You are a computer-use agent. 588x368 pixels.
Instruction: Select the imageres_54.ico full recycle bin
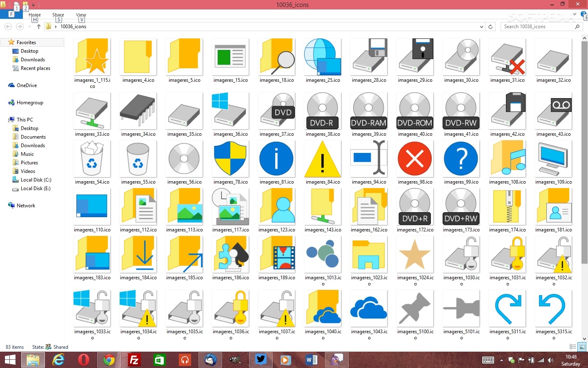(x=92, y=159)
